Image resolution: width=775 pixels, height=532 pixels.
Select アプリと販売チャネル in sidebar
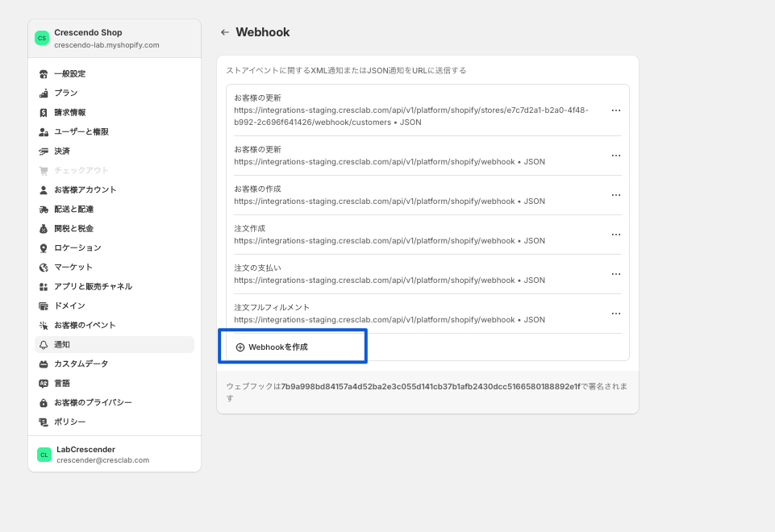coord(93,287)
